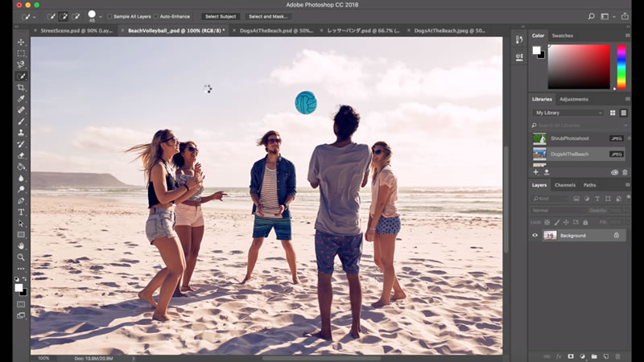Select the Hand tool
This screenshot has width=644, height=362.
pyautogui.click(x=21, y=245)
